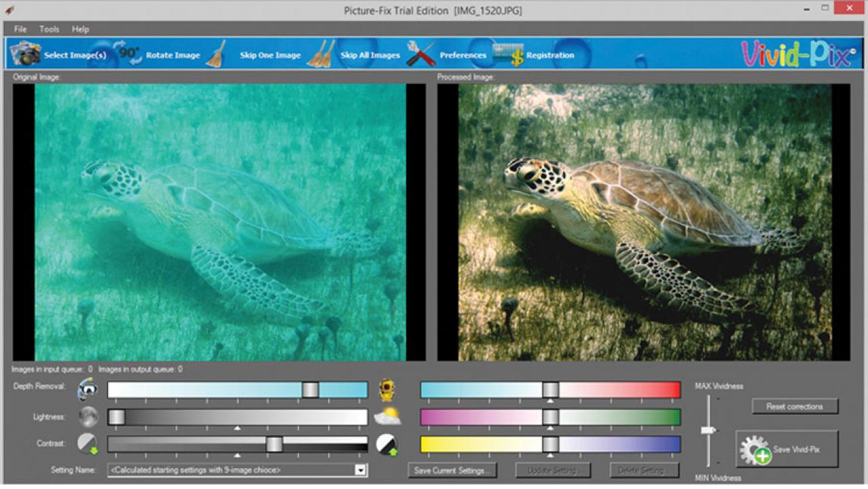This screenshot has width=868, height=489.
Task: Click the Rotate Image 90° icon
Action: coord(127,54)
